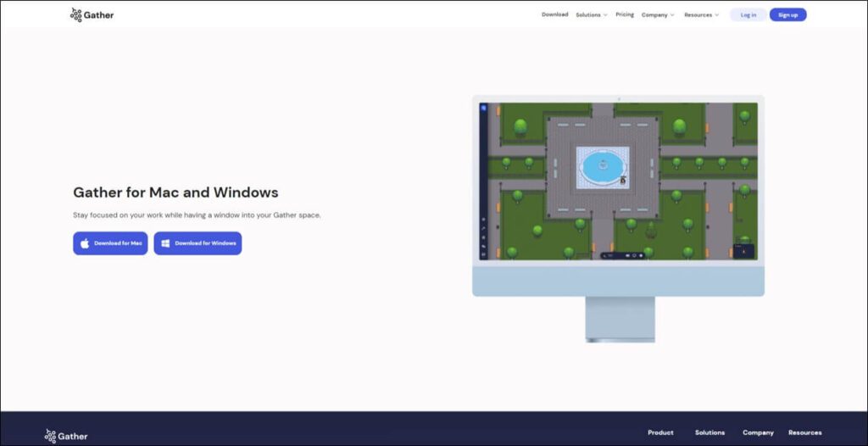Open the footer Solutions link
868x446 pixels.
pos(709,432)
